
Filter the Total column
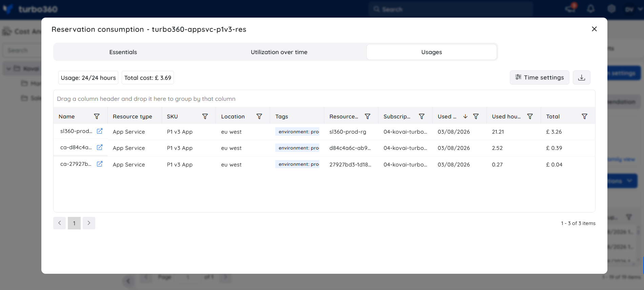click(585, 116)
